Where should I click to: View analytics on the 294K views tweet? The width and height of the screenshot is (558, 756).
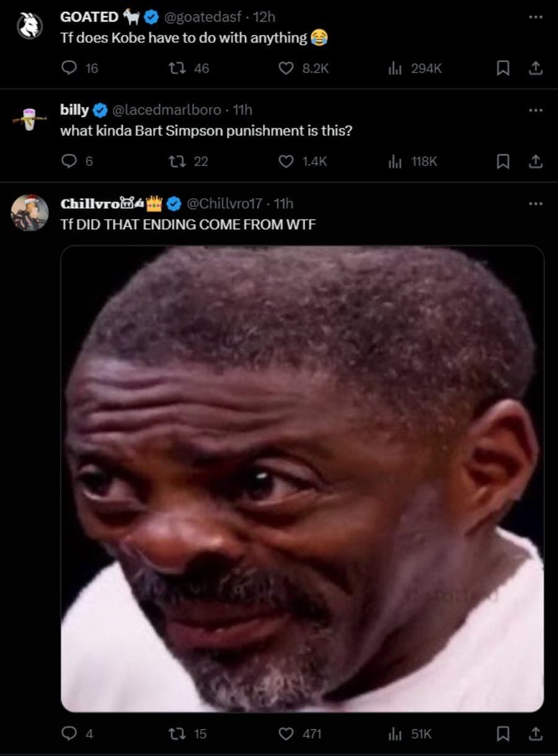pos(395,68)
